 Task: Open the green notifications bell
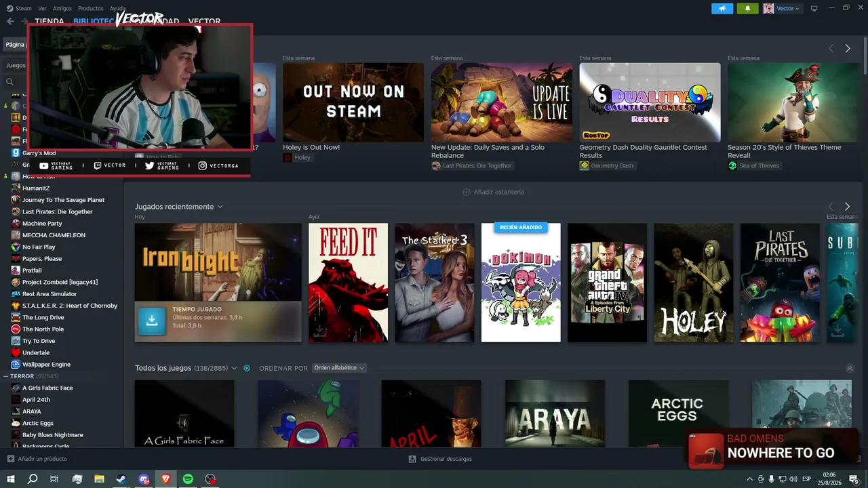747,8
